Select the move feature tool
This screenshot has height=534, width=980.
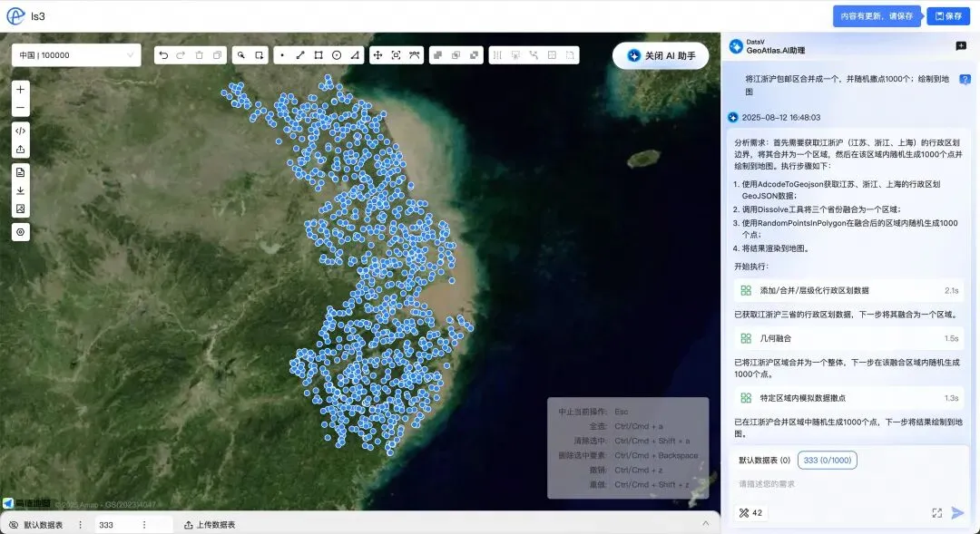coord(377,55)
